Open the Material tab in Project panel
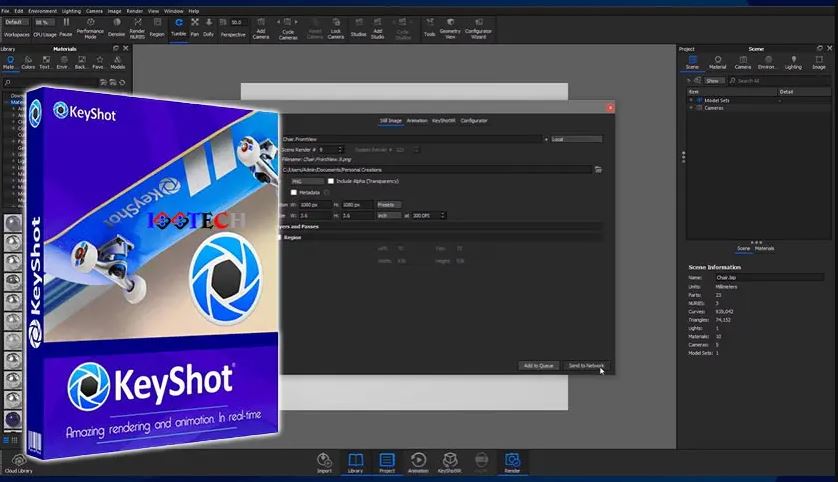 (x=717, y=63)
